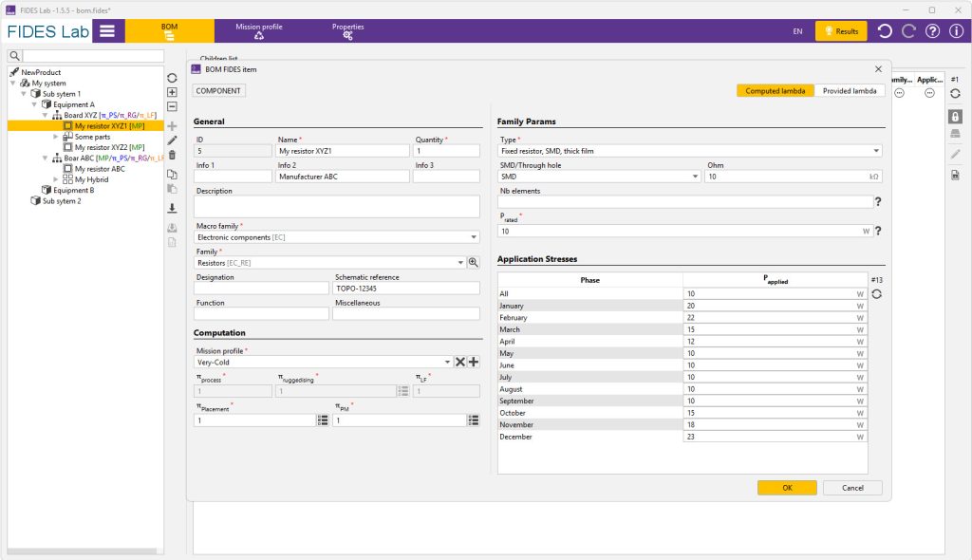This screenshot has height=560, width=972.
Task: Add a mission profile with the plus icon
Action: [473, 362]
